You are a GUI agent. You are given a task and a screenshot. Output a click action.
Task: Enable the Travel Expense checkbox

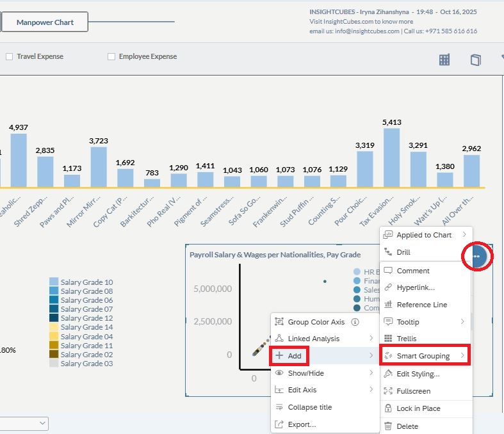click(10, 57)
